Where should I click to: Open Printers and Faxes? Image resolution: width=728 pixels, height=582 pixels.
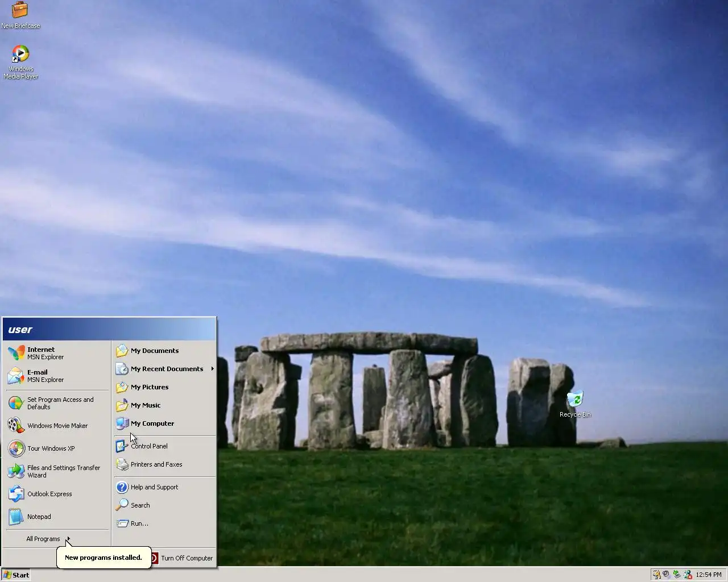164,464
